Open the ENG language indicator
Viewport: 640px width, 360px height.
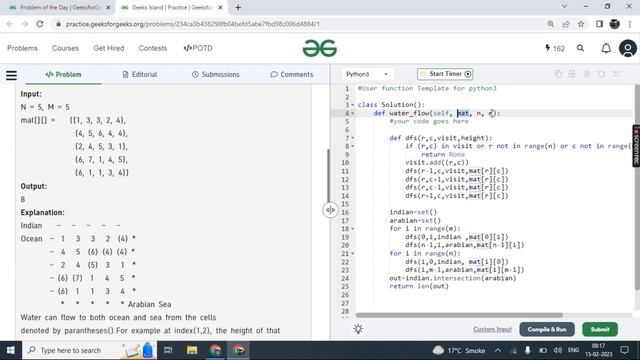point(573,350)
